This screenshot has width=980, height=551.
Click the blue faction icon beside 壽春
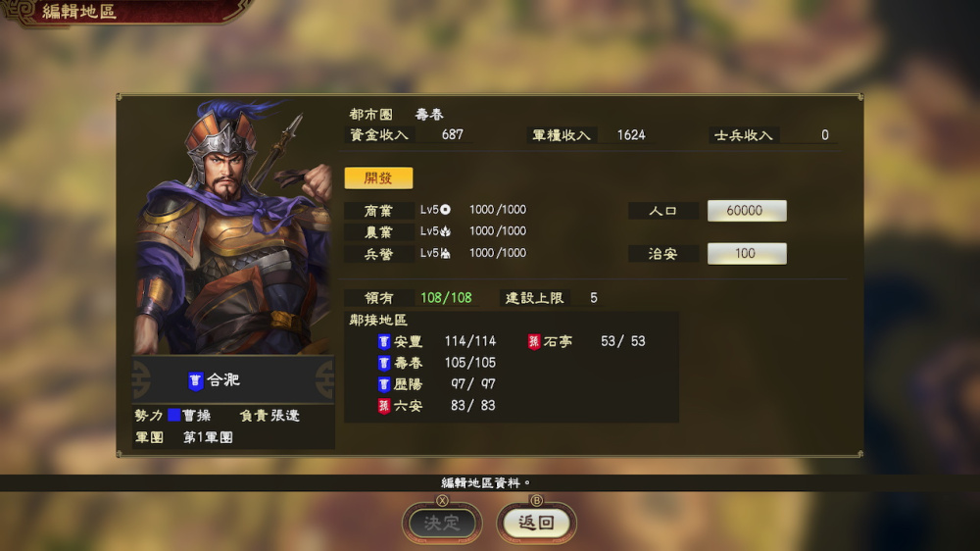pos(384,363)
